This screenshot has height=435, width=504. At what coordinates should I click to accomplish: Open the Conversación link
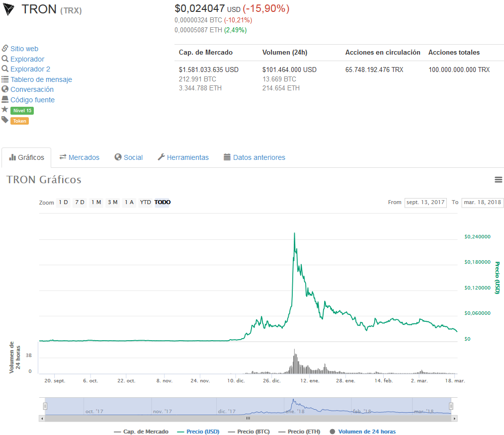point(32,89)
